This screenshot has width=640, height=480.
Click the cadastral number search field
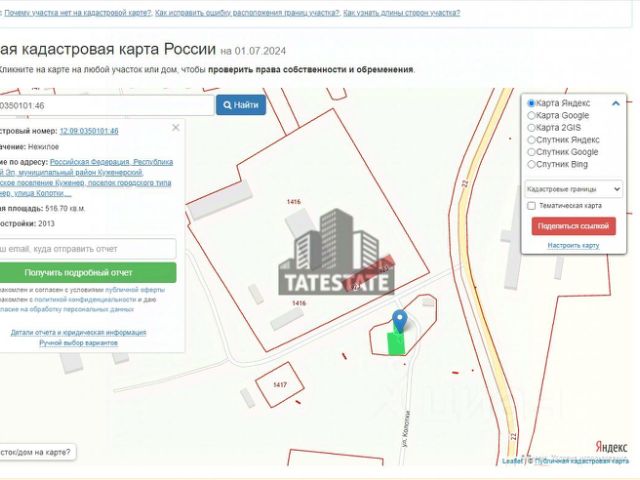pos(106,105)
